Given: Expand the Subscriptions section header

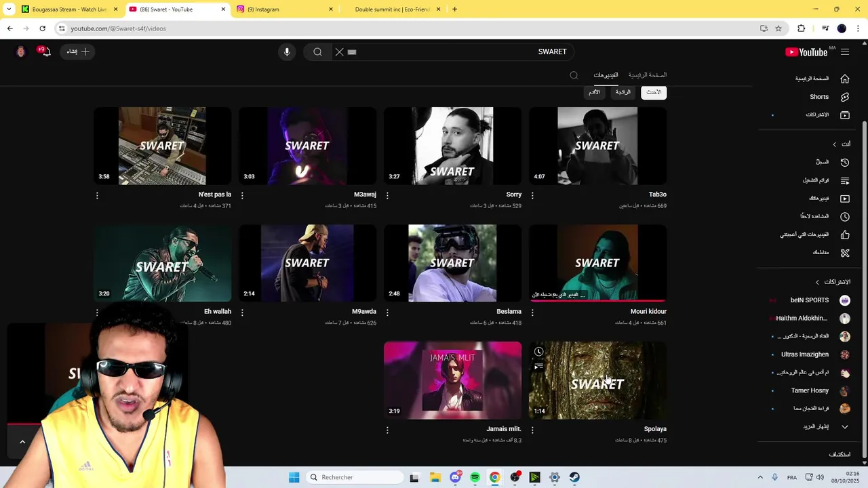Looking at the screenshot, I should click(x=833, y=282).
